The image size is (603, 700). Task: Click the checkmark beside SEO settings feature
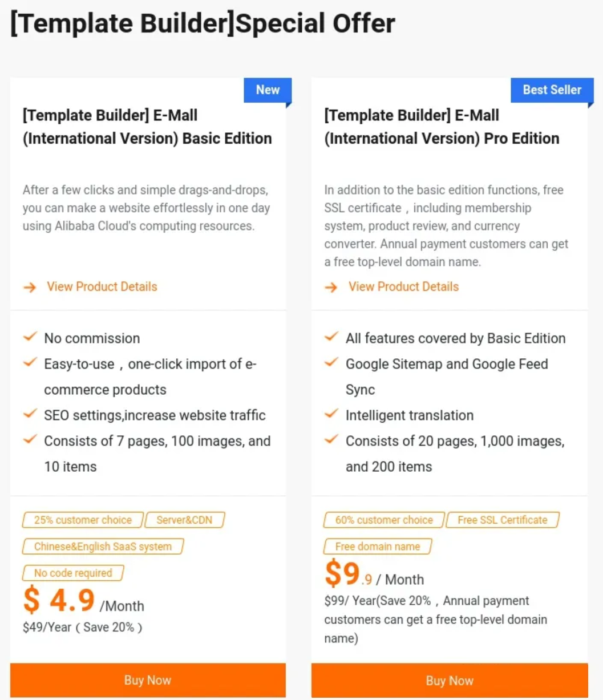[x=30, y=414]
